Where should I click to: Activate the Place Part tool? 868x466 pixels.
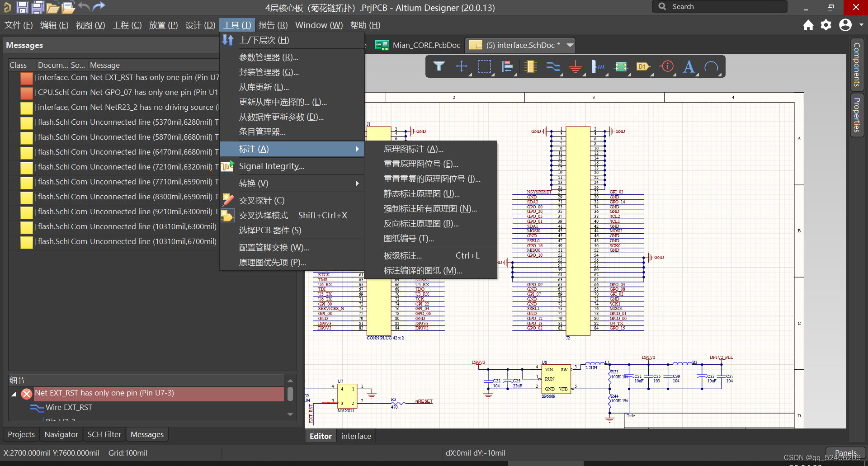[530, 66]
